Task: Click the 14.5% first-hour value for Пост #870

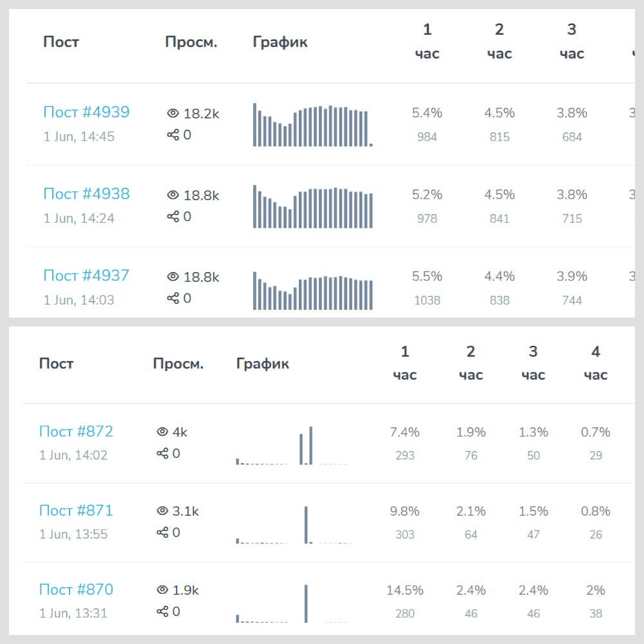Action: 404,591
